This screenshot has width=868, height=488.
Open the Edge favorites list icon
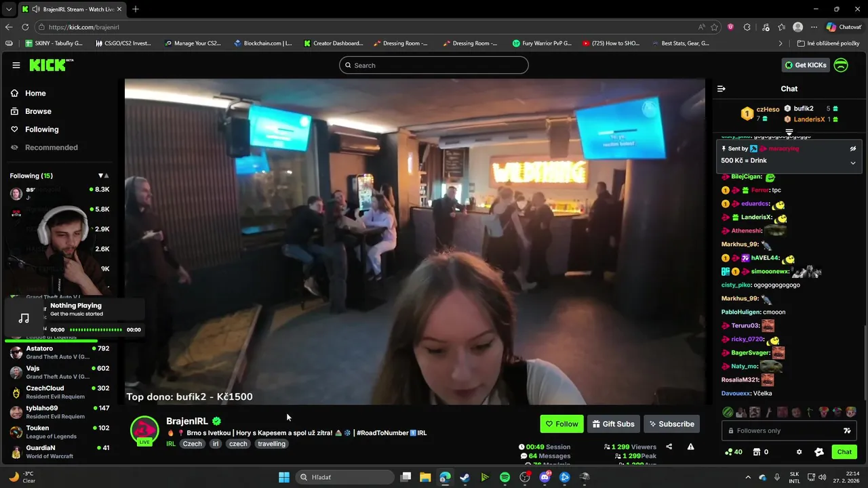(782, 27)
